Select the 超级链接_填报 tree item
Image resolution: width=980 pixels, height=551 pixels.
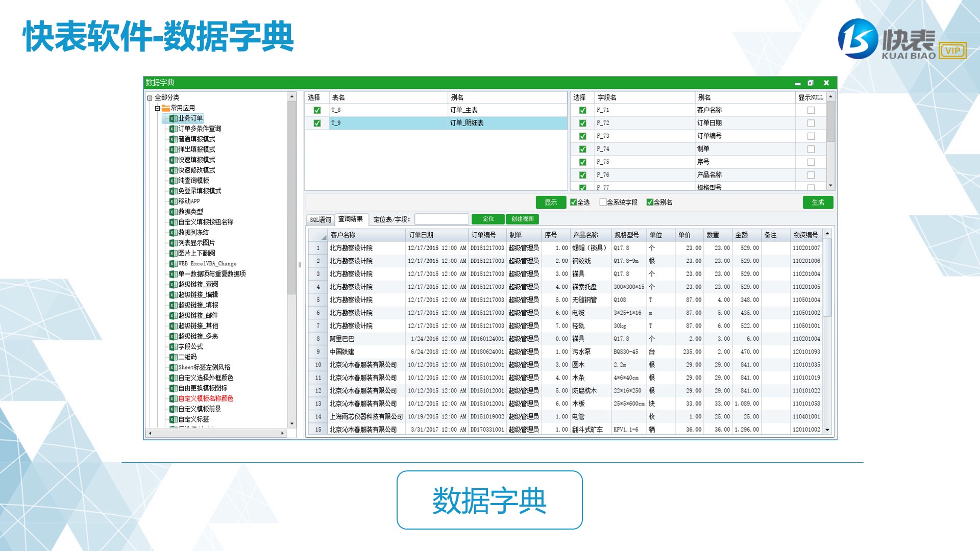pyautogui.click(x=198, y=305)
